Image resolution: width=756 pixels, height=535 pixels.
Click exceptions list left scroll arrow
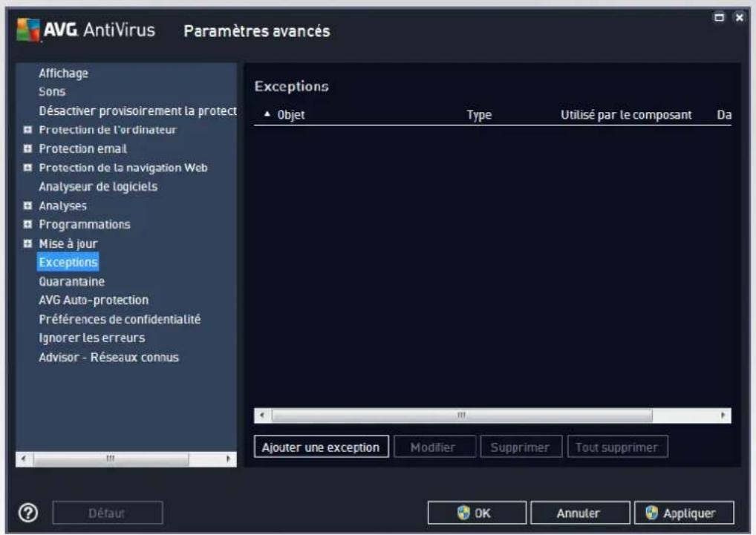[262, 415]
